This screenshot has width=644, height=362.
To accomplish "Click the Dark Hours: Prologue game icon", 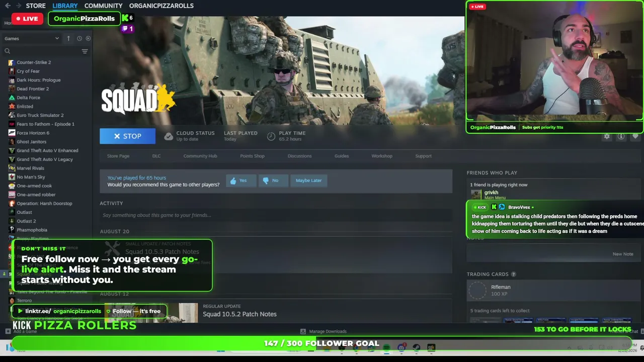I will pyautogui.click(x=12, y=80).
